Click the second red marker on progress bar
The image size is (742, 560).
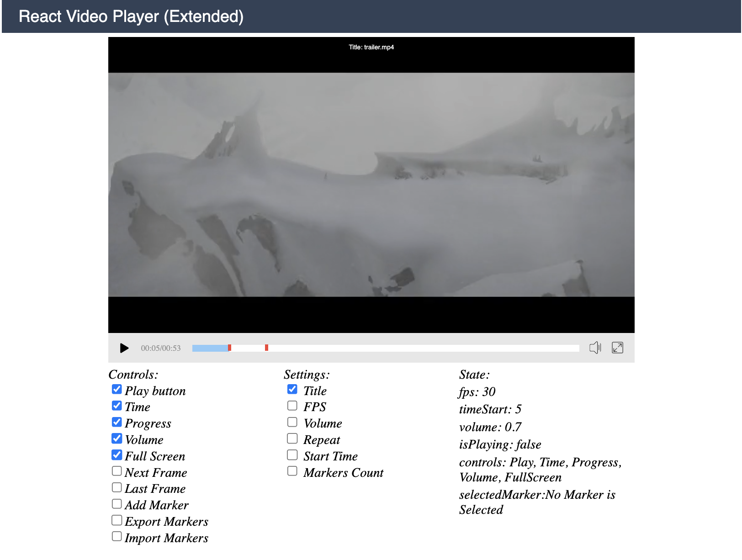[x=267, y=348]
